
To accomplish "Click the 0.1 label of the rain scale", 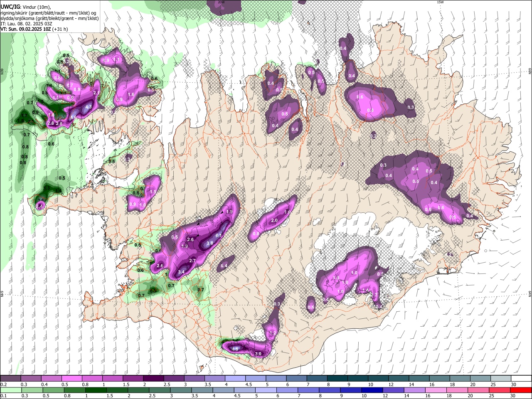I will tap(3, 396).
